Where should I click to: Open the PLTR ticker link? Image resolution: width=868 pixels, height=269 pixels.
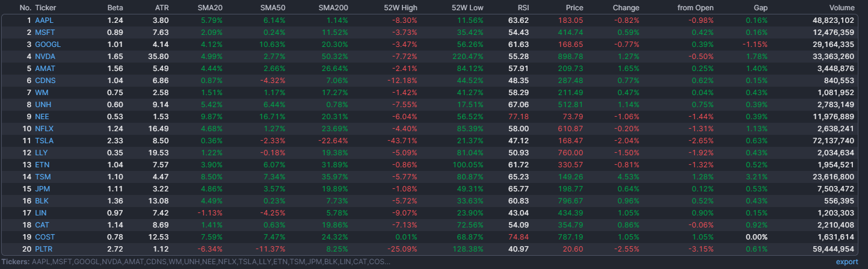click(45, 249)
